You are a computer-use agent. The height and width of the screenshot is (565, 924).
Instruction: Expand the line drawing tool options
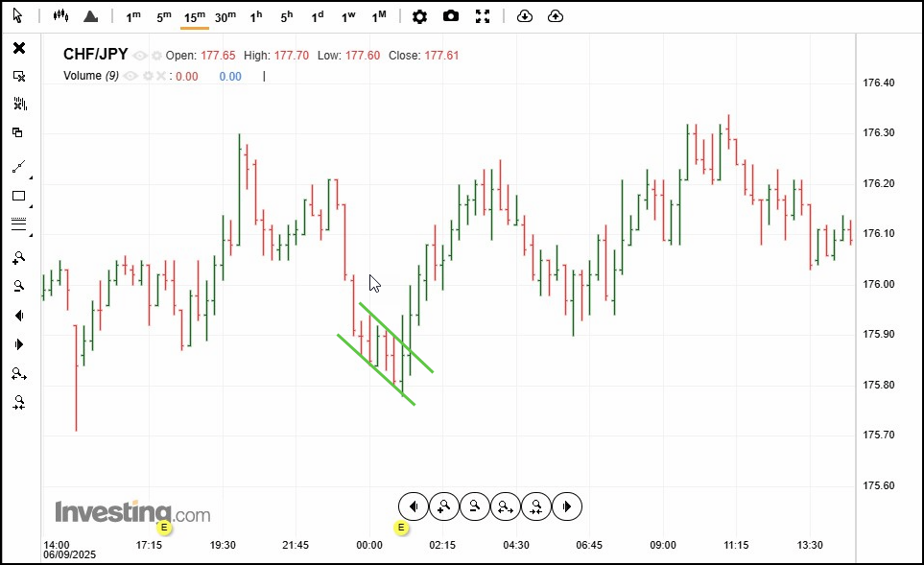(x=32, y=177)
